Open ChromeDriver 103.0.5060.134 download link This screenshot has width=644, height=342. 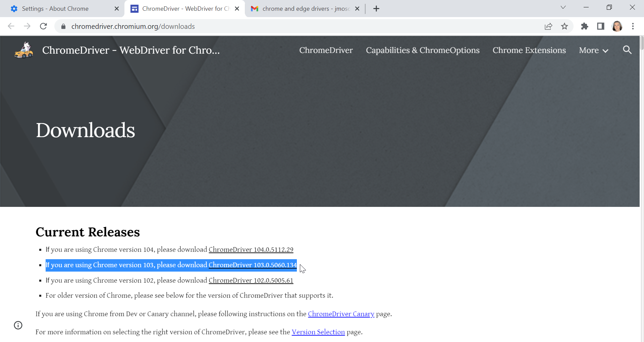[x=253, y=265]
